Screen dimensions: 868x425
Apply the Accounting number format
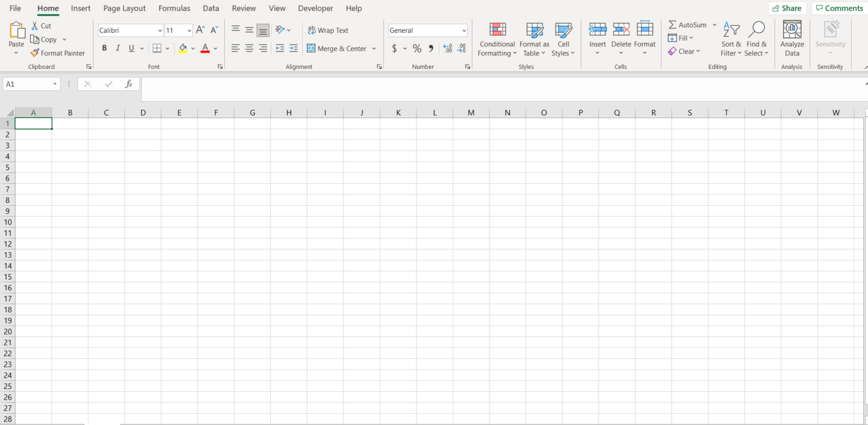394,49
